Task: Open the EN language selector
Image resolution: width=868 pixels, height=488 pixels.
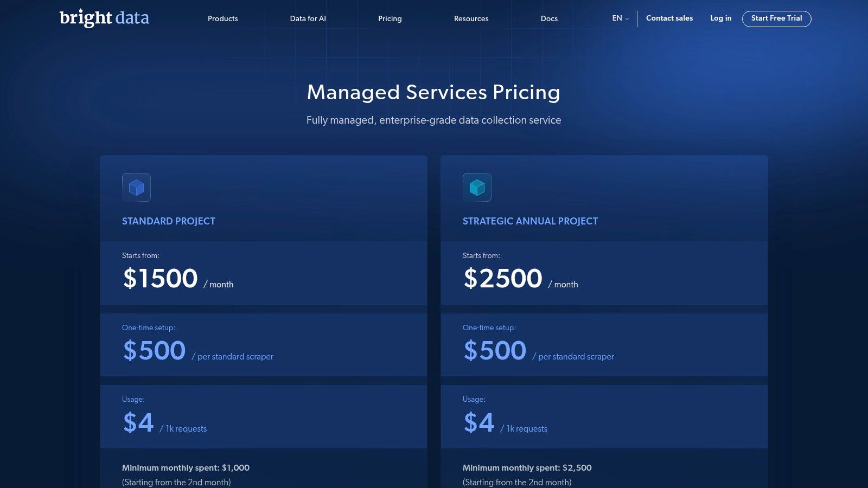Action: point(616,18)
